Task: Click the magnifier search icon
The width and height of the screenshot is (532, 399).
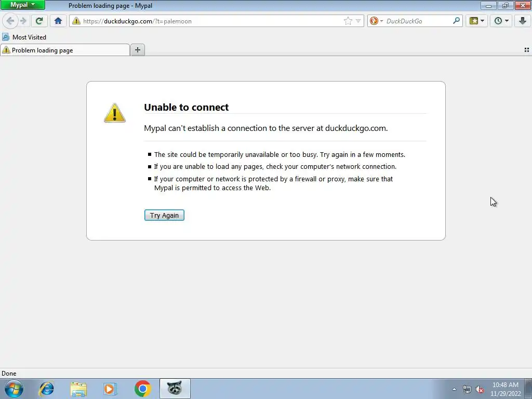Action: (456, 21)
